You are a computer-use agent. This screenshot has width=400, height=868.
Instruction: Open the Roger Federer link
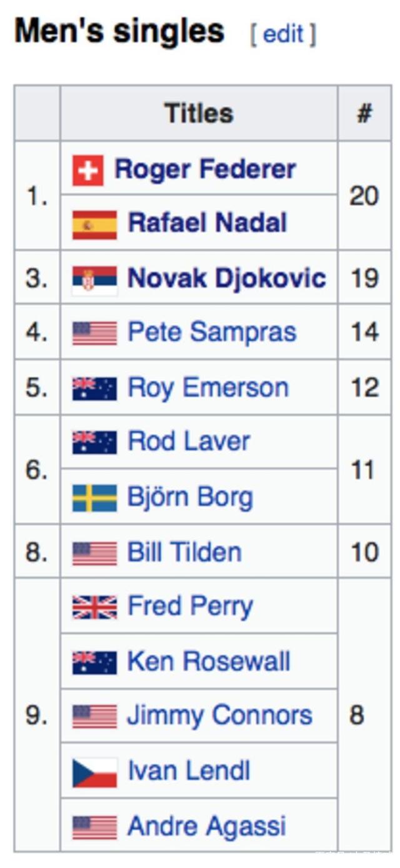tap(205, 169)
